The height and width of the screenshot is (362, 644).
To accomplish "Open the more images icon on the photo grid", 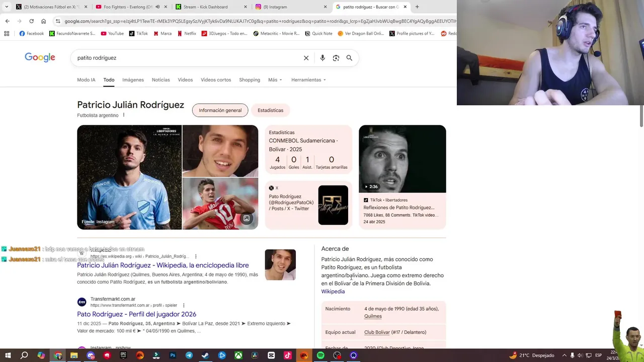I will coord(247,218).
